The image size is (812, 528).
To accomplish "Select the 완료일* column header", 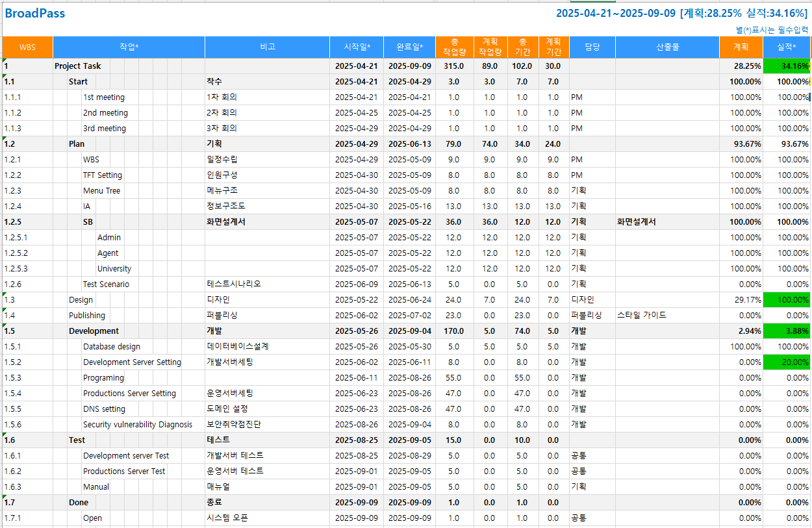I will coord(409,47).
